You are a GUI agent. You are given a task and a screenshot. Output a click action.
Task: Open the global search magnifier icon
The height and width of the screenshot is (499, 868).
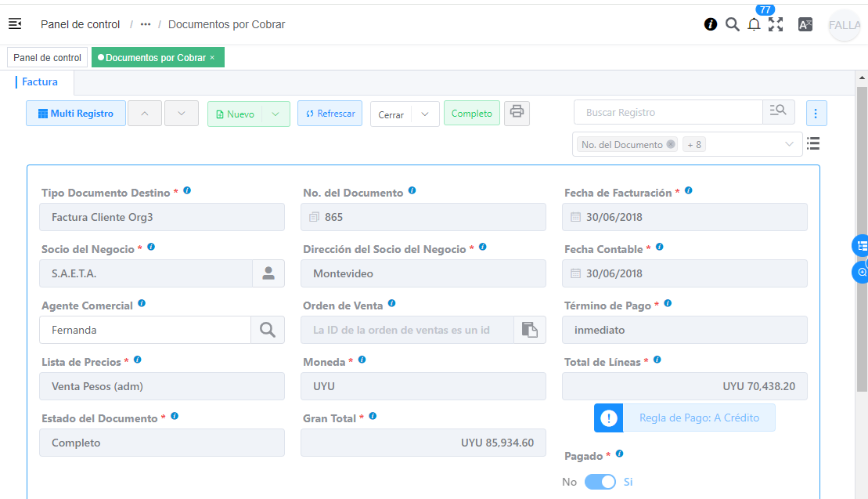click(732, 24)
